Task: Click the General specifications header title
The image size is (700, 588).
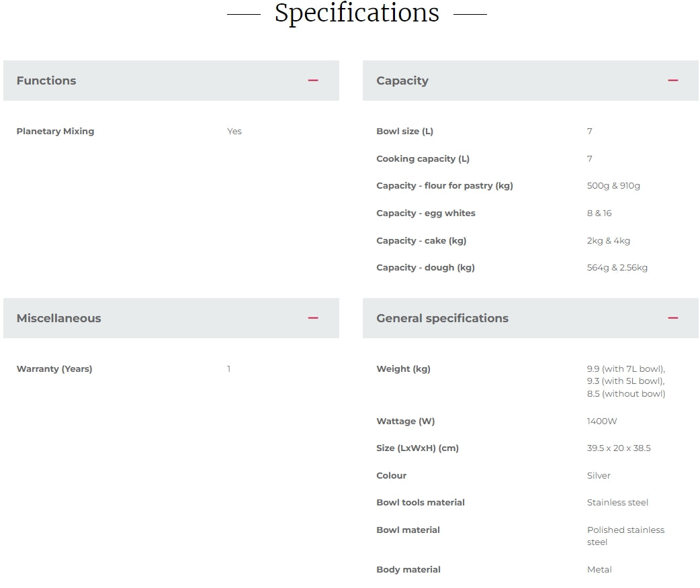Action: click(x=442, y=318)
